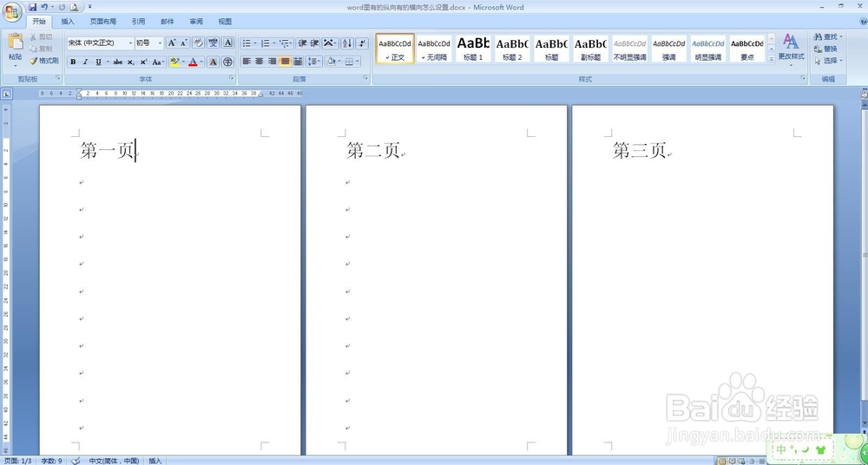
Task: Open the 审阅 tab
Action: pyautogui.click(x=196, y=22)
